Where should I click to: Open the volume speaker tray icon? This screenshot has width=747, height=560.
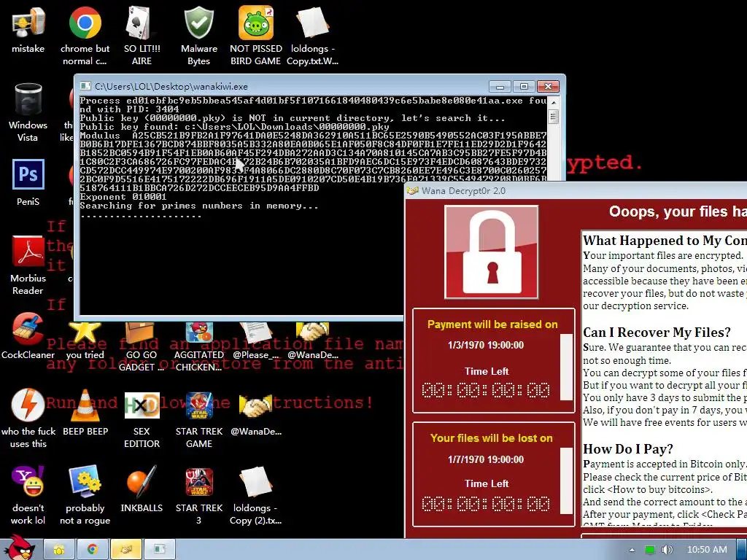667,550
